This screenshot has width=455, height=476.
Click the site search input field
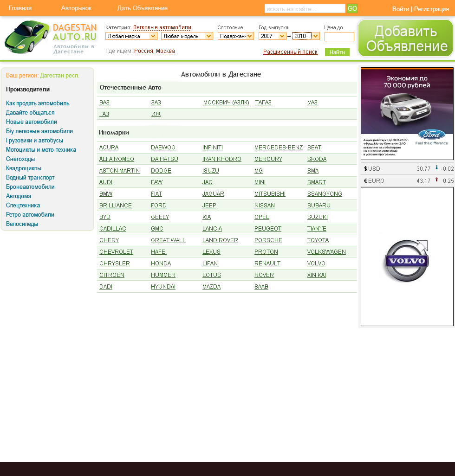click(305, 8)
